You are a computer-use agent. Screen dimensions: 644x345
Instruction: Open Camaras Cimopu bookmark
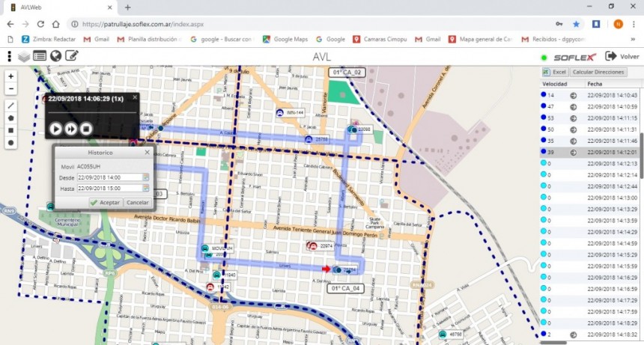click(x=380, y=40)
